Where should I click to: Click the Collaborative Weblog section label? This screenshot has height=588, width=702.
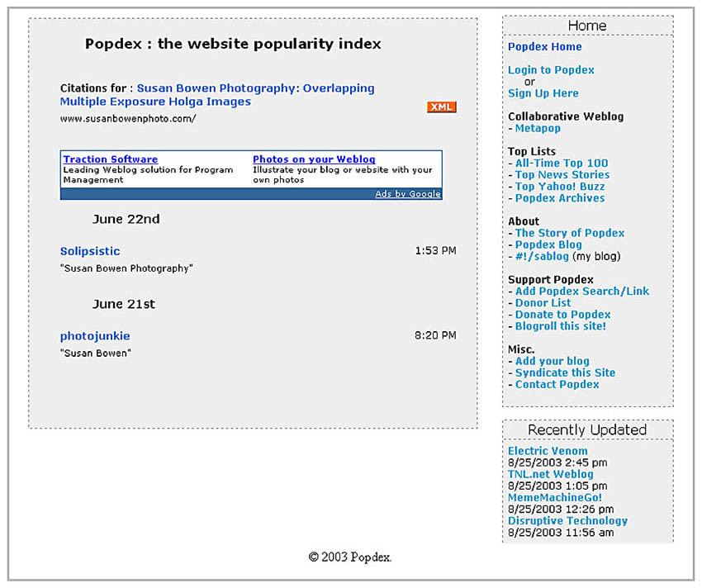click(566, 116)
